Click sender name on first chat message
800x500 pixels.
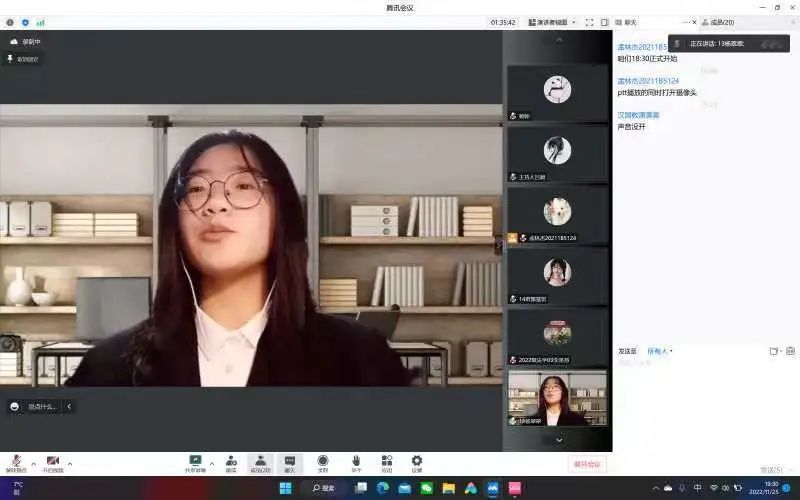coord(642,47)
